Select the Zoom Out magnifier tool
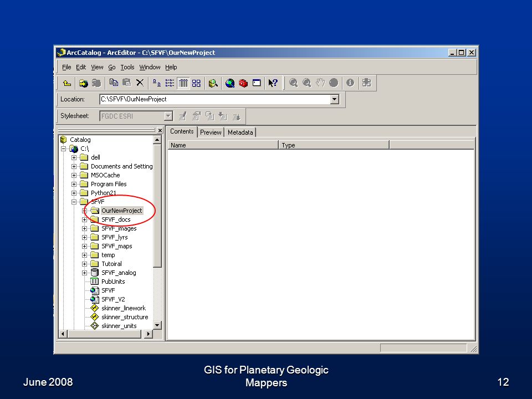This screenshot has width=532, height=399. coord(306,83)
